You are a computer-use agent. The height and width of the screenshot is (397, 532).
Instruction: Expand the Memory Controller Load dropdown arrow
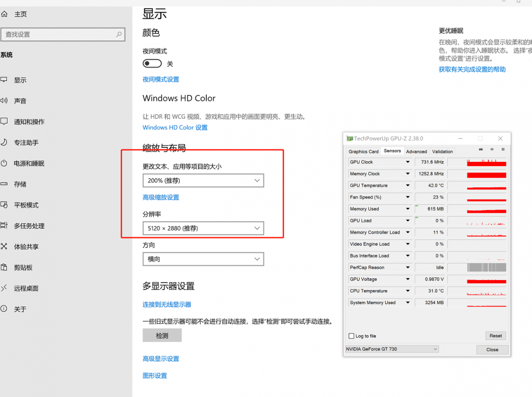click(408, 233)
